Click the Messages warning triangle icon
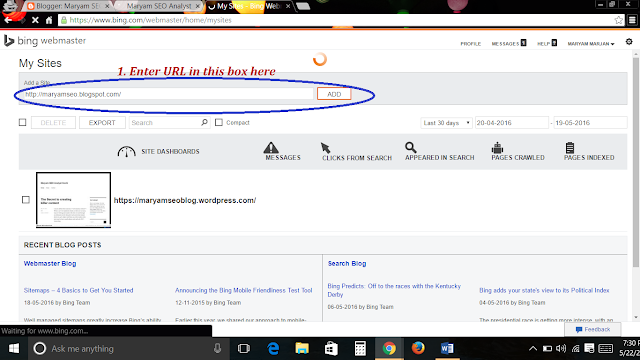 click(x=271, y=147)
